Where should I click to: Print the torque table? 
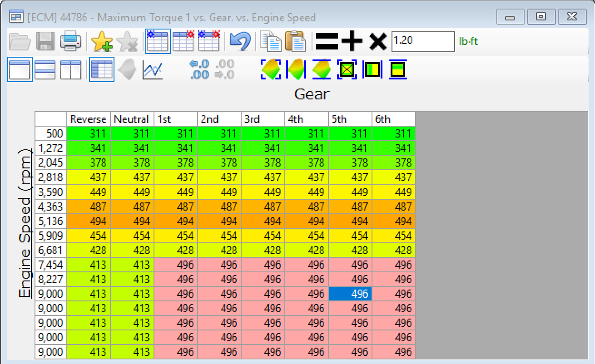coord(70,42)
